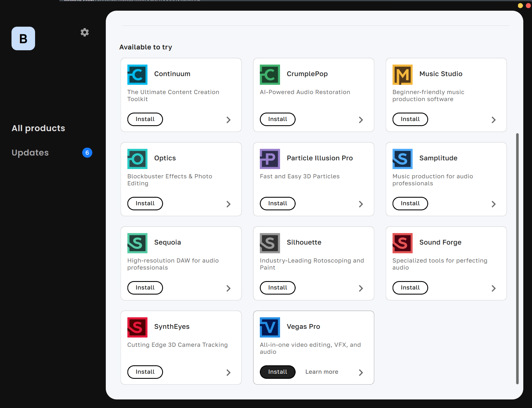Click 'Blockbuster Effects & Photo Editing' description
The height and width of the screenshot is (408, 532).
coord(170,180)
